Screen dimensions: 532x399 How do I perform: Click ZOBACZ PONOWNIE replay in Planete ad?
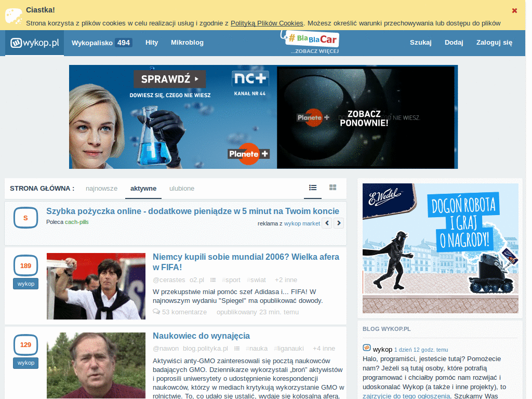pyautogui.click(x=364, y=118)
